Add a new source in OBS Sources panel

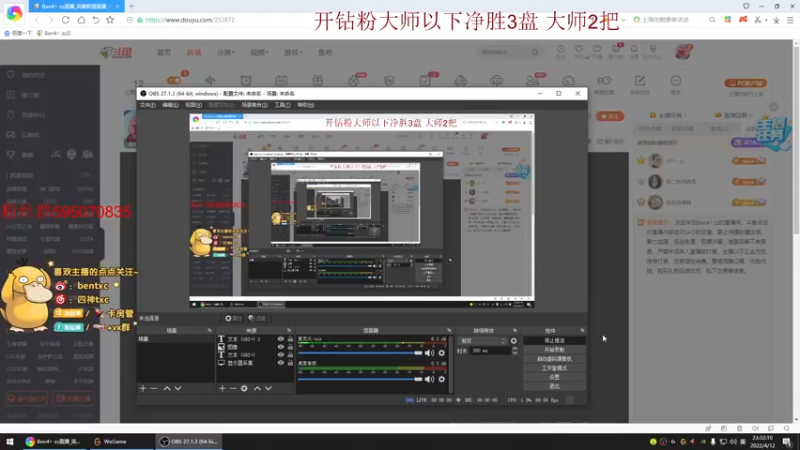(x=222, y=389)
